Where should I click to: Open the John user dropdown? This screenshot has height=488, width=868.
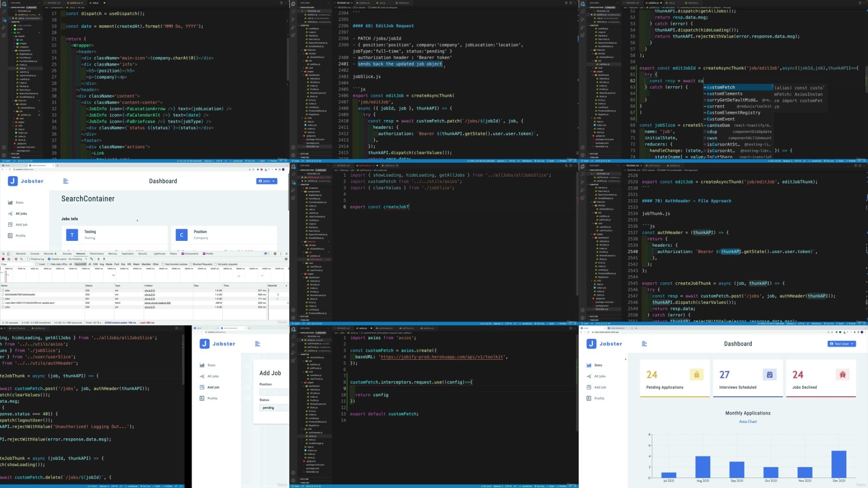(x=267, y=181)
